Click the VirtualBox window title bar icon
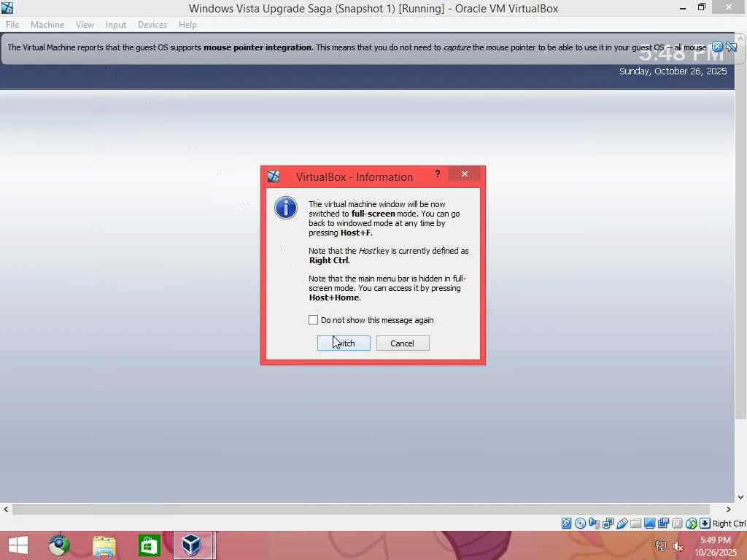 pyautogui.click(x=7, y=7)
